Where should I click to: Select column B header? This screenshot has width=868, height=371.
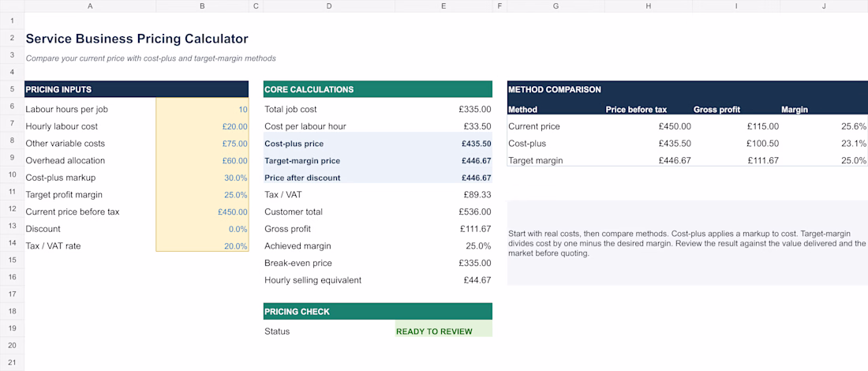[x=202, y=6]
